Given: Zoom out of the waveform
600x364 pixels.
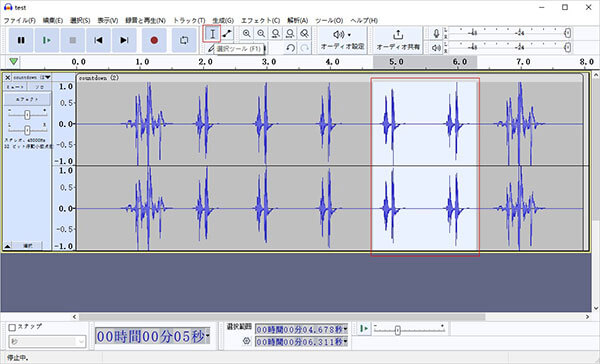Looking at the screenshot, I should click(x=261, y=34).
